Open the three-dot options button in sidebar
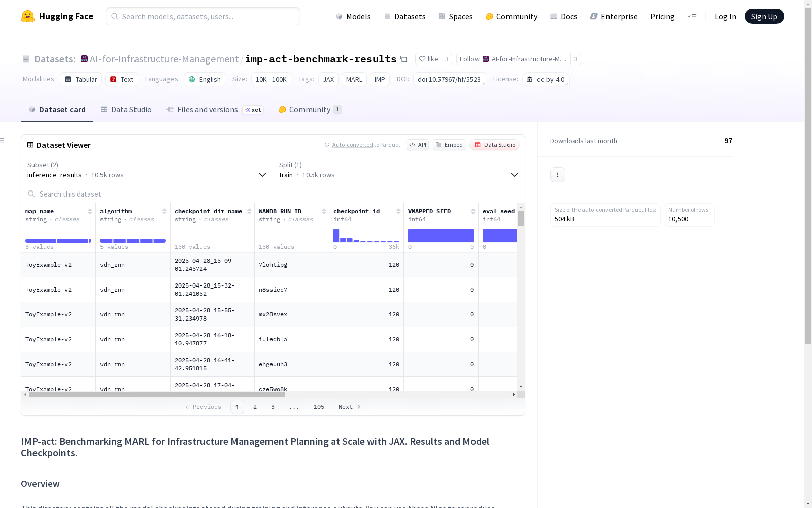The width and height of the screenshot is (812, 508). [558, 175]
